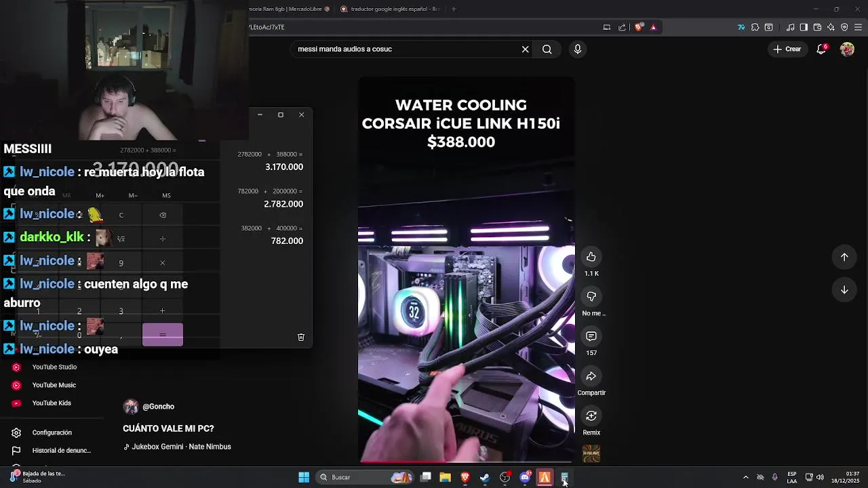This screenshot has height=488, width=868.
Task: Click Brave Shields lion icon
Action: (x=639, y=27)
